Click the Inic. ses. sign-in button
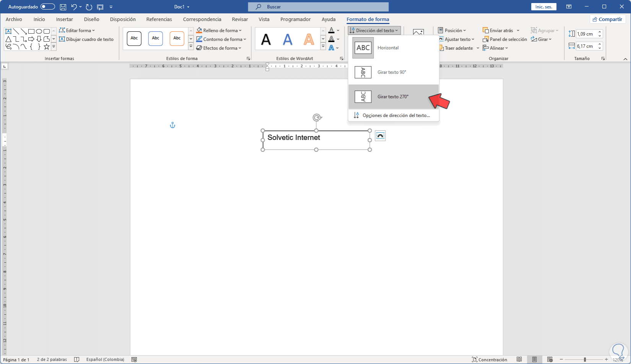Image resolution: width=631 pixels, height=364 pixels. (x=544, y=7)
